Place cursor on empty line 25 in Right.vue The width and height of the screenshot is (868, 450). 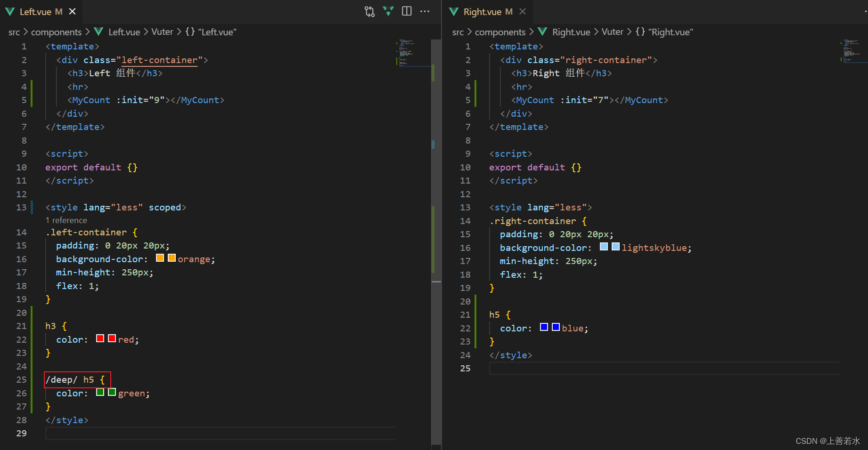point(664,368)
